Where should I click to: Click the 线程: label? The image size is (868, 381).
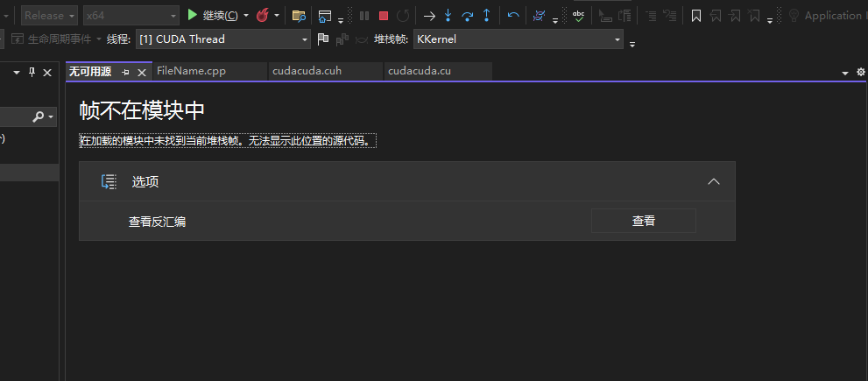118,39
